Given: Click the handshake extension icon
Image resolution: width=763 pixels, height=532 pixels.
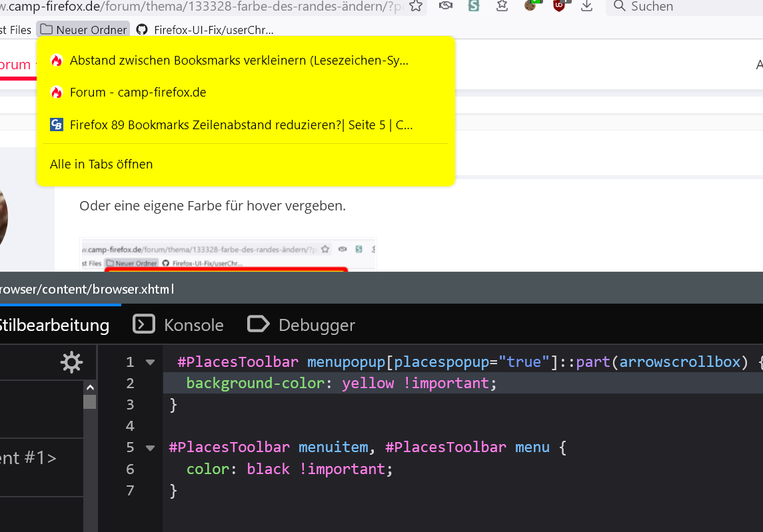Looking at the screenshot, I should coord(446,6).
